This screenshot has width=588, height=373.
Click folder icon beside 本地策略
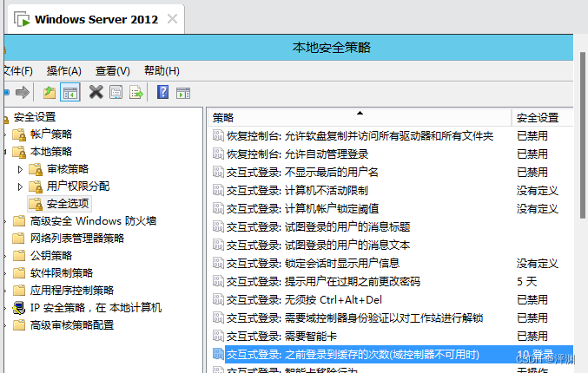click(x=19, y=152)
